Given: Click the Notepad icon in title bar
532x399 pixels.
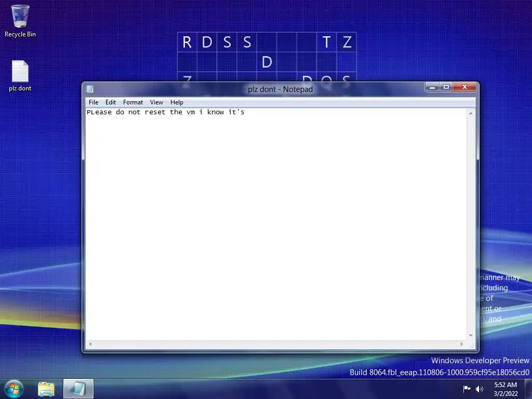Looking at the screenshot, I should point(89,89).
